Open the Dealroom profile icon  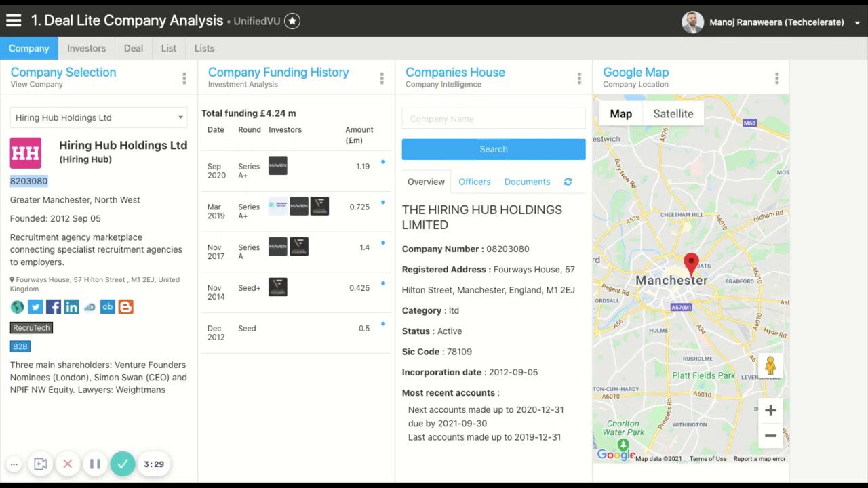[x=90, y=307]
